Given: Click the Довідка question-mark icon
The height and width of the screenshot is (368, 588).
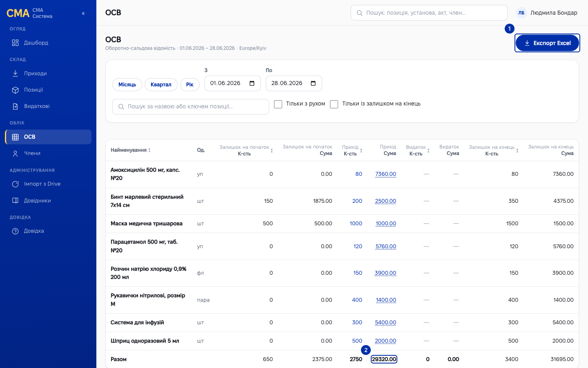Looking at the screenshot, I should click(x=16, y=231).
